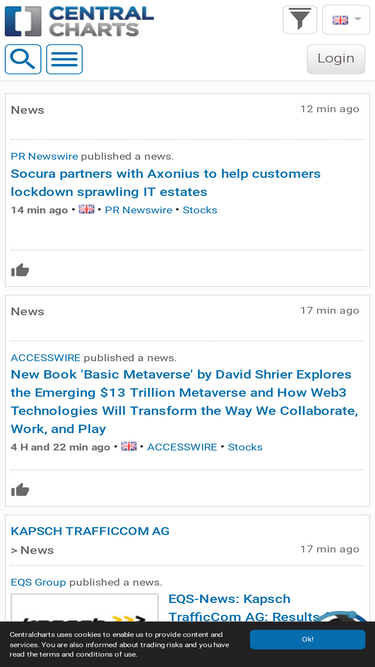The height and width of the screenshot is (667, 375).
Task: Open the search magnifier icon
Action: pyautogui.click(x=23, y=59)
